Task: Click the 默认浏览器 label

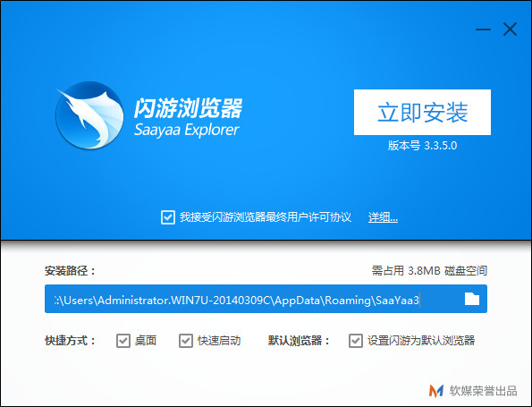Action: point(299,341)
